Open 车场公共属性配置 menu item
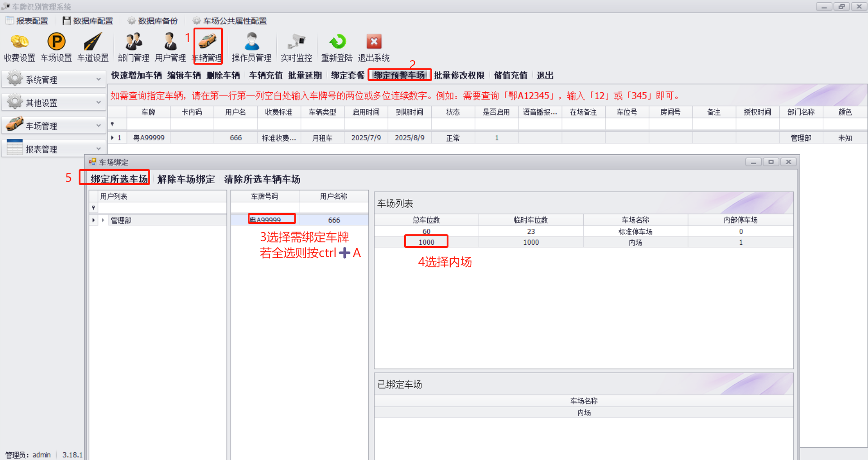This screenshot has height=460, width=868. pos(230,21)
